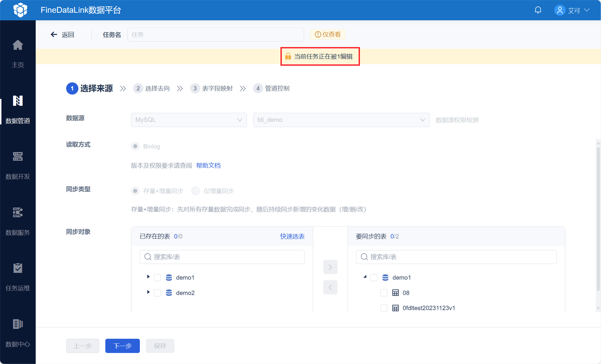This screenshot has width=601, height=364.
Task: Open the 艾可 account dropdown arrow
Action: [x=587, y=10]
